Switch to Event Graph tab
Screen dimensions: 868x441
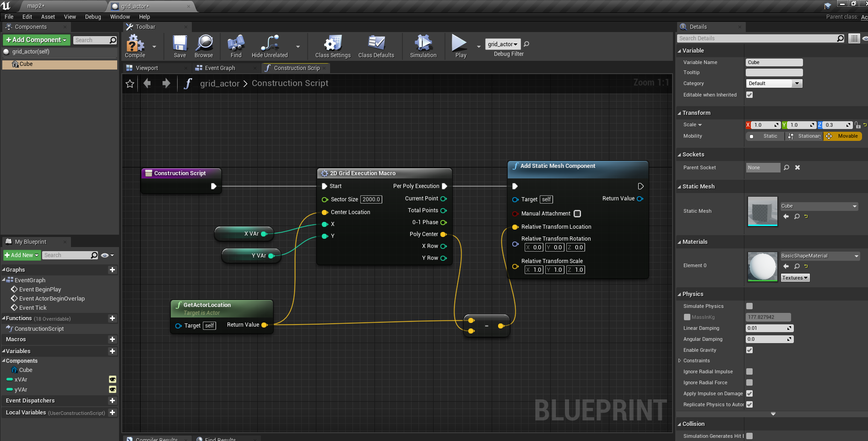(x=220, y=68)
